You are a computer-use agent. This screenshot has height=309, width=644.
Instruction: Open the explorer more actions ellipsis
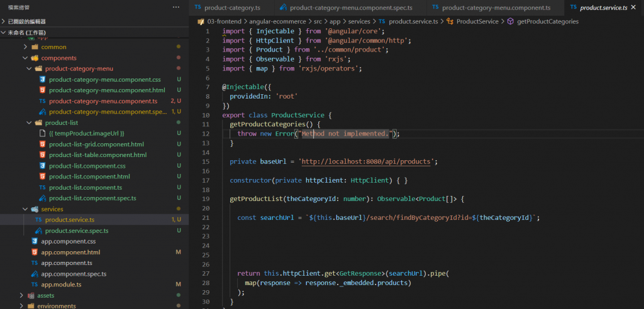tap(176, 7)
